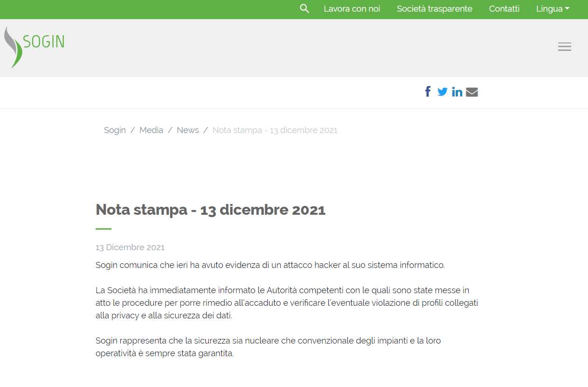Open the hamburger navigation menu
Screen dimensions: 588x387
click(564, 47)
